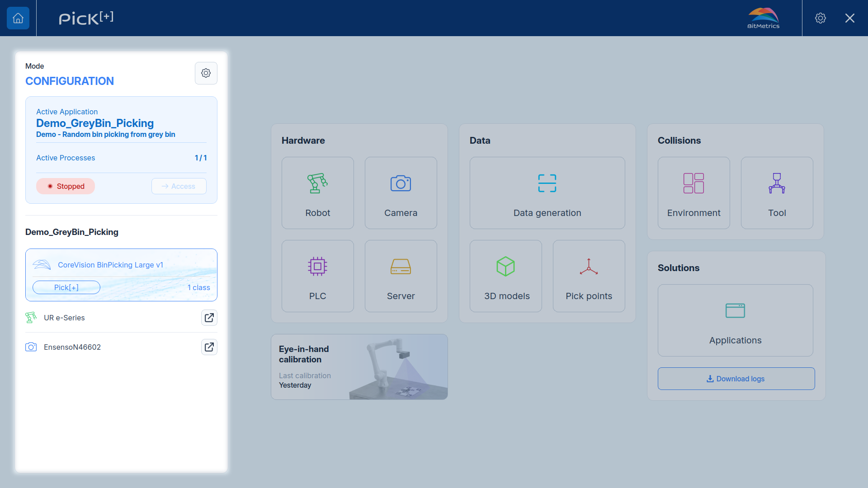868x488 pixels.
Task: Open Tool collisions settings
Action: click(x=777, y=193)
